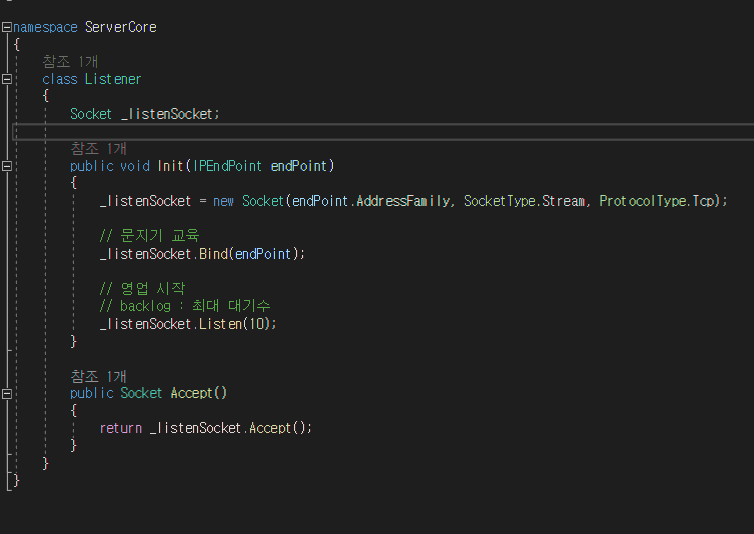754x534 pixels.
Task: Click the '문지기 교육' comment
Action: 150,236
